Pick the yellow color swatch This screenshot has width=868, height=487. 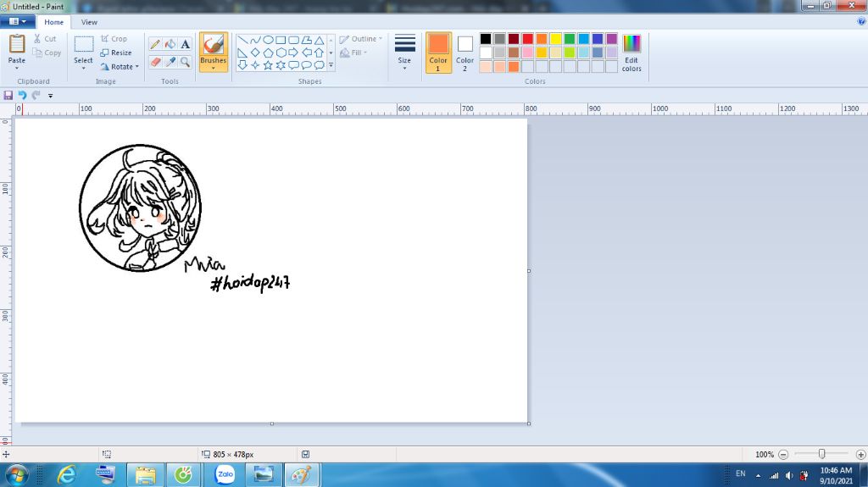click(556, 39)
